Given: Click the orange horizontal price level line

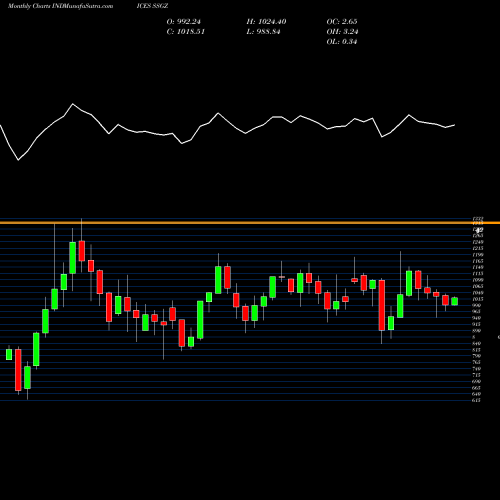Looking at the screenshot, I should coord(250,222).
